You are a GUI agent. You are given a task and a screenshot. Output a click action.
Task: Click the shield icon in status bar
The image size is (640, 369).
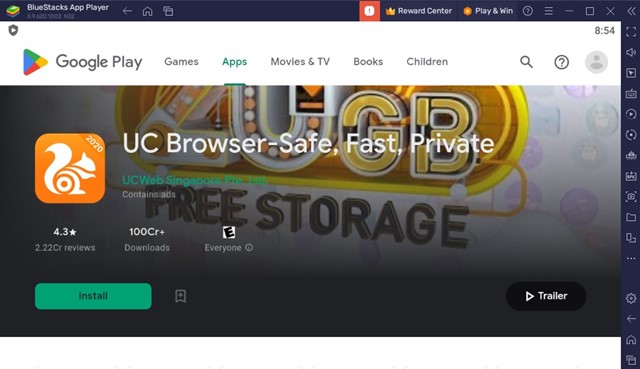13,30
